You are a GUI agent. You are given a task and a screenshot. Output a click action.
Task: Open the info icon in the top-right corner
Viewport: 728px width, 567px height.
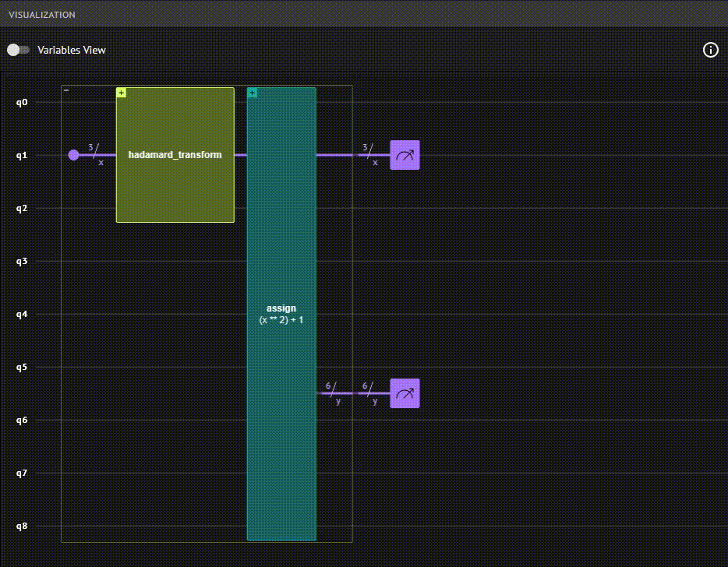pyautogui.click(x=710, y=50)
